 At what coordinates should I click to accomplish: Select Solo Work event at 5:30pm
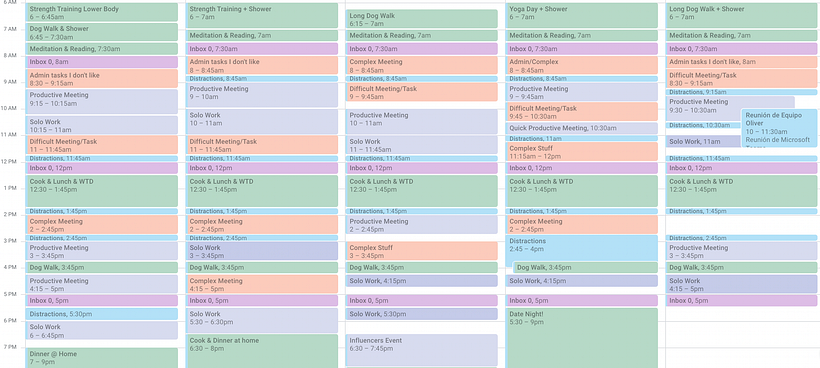pyautogui.click(x=422, y=314)
